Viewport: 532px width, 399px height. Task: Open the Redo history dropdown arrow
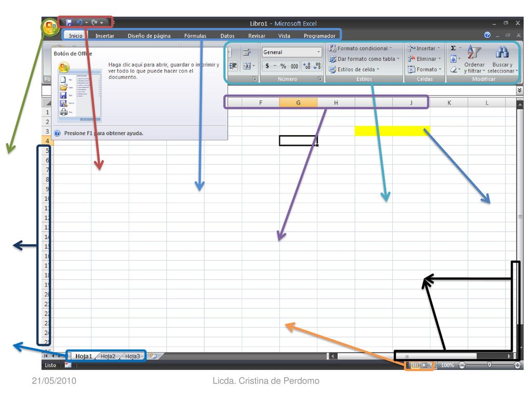(101, 23)
